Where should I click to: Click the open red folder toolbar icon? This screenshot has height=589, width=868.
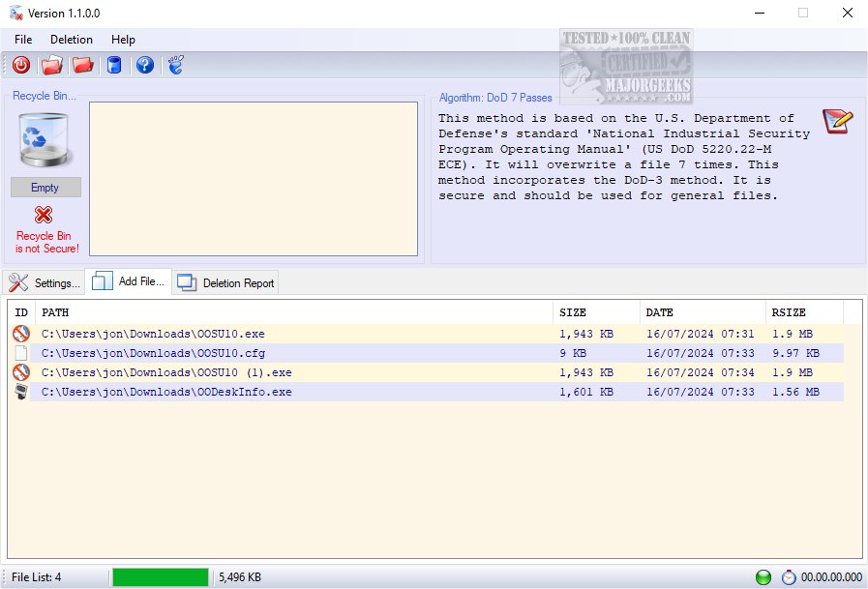[x=51, y=65]
